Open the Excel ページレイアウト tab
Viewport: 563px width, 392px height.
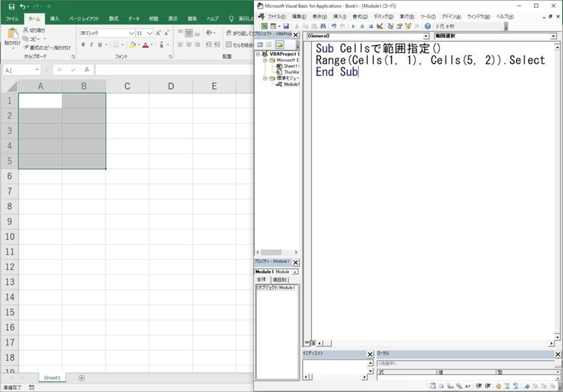click(84, 19)
